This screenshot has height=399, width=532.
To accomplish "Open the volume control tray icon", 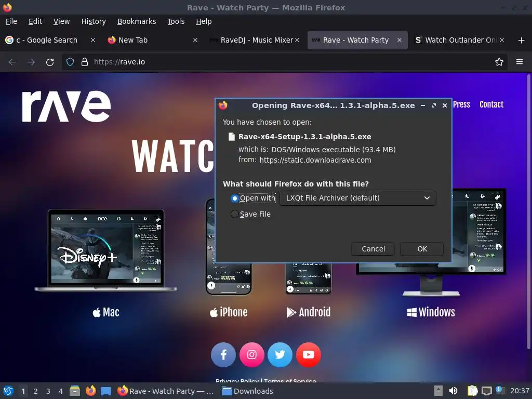I will [453, 391].
